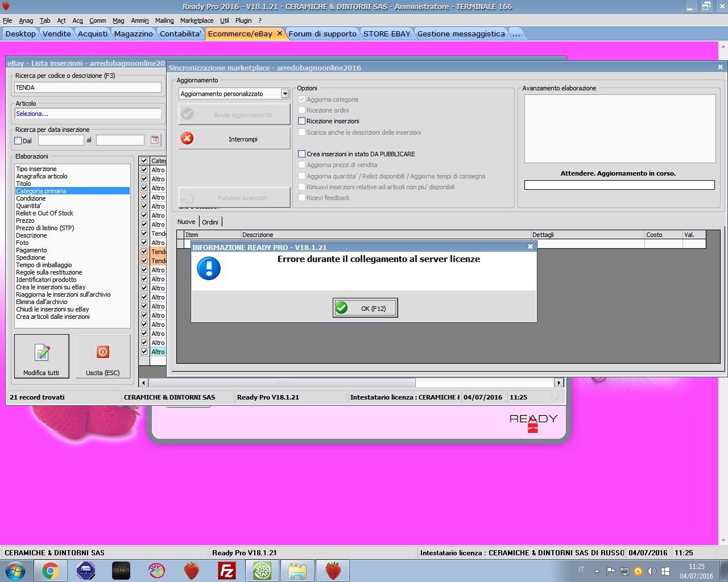
Task: Open the black square taskbar app
Action: tap(121, 571)
